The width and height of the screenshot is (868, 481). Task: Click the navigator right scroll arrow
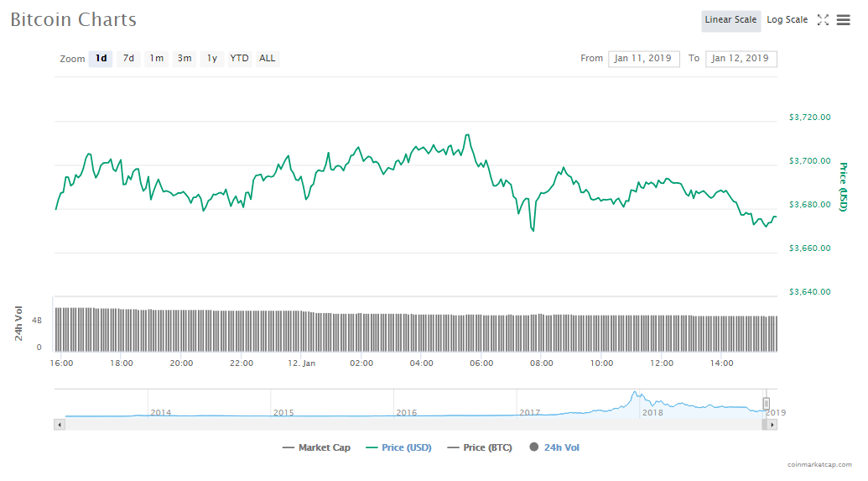[x=772, y=425]
